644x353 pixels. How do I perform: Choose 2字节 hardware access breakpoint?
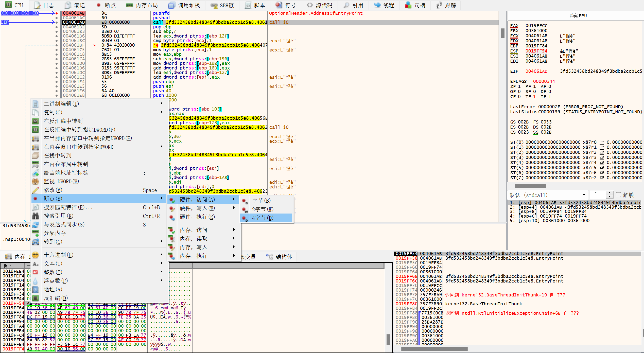pyautogui.click(x=266, y=209)
